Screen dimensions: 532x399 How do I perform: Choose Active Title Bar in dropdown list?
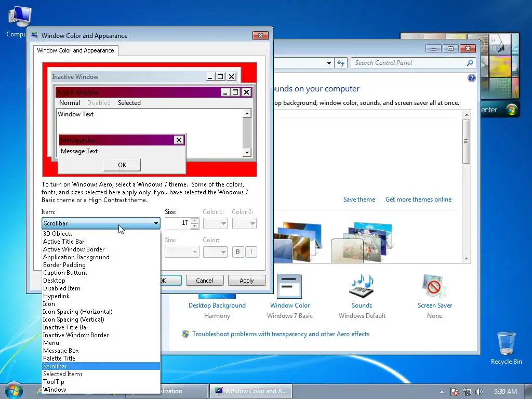click(101, 241)
